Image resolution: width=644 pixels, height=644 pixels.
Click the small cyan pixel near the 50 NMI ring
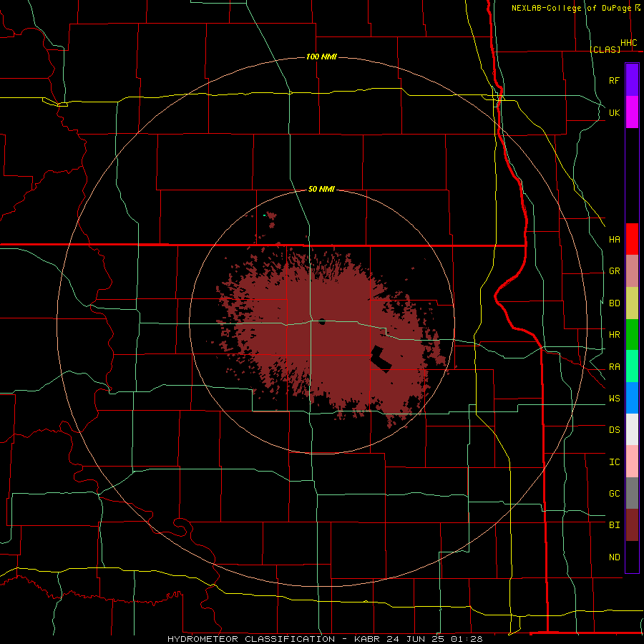pos(264,215)
